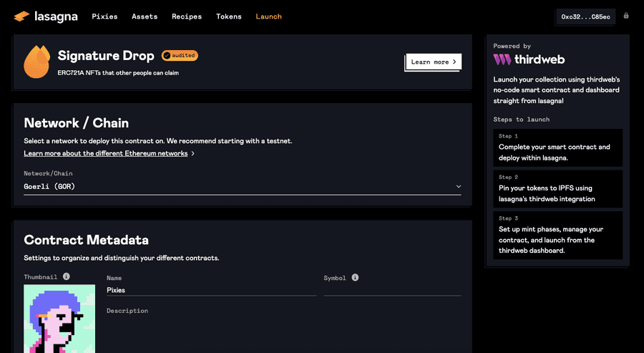Click the Signature Drop heading
This screenshot has height=353, width=644.
(106, 55)
